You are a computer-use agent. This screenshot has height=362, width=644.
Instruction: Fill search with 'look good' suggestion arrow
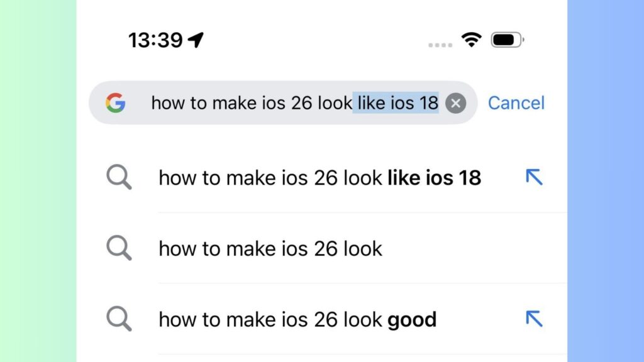point(534,319)
